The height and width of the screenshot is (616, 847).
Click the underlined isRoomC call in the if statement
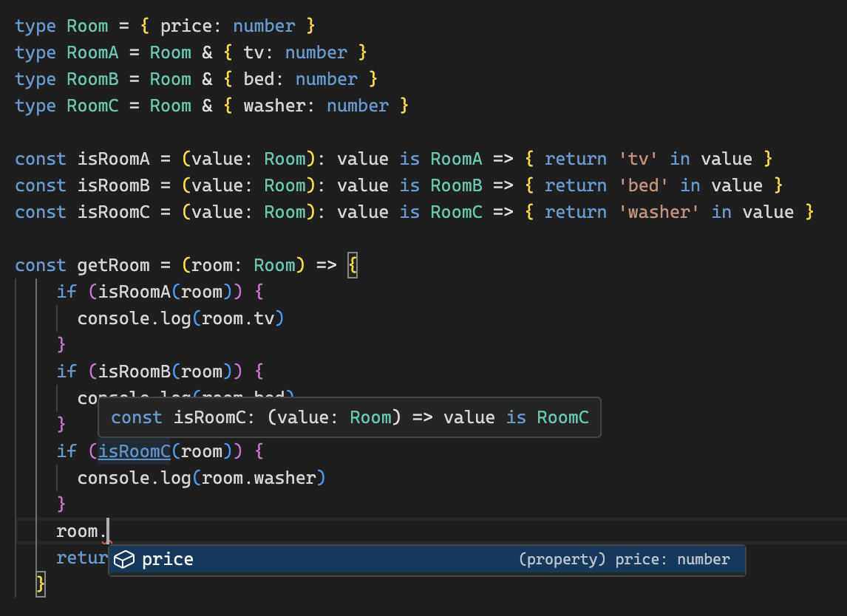click(134, 451)
